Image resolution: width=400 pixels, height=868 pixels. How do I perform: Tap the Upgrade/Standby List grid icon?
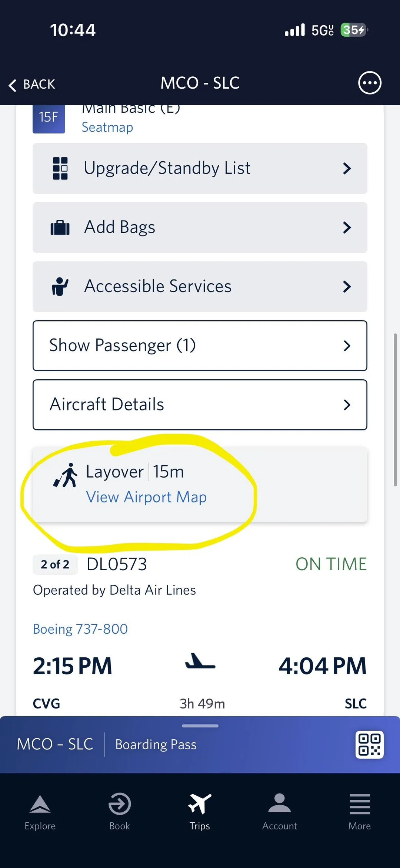coord(60,168)
